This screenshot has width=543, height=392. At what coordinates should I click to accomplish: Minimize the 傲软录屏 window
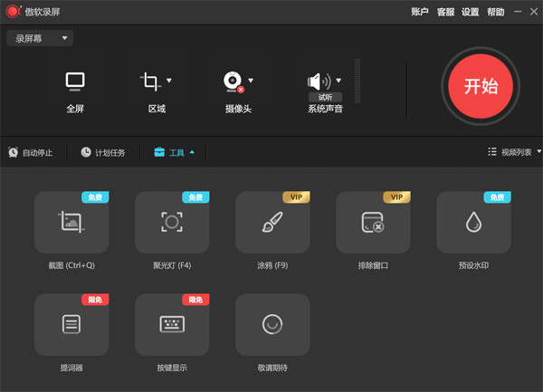tap(518, 12)
